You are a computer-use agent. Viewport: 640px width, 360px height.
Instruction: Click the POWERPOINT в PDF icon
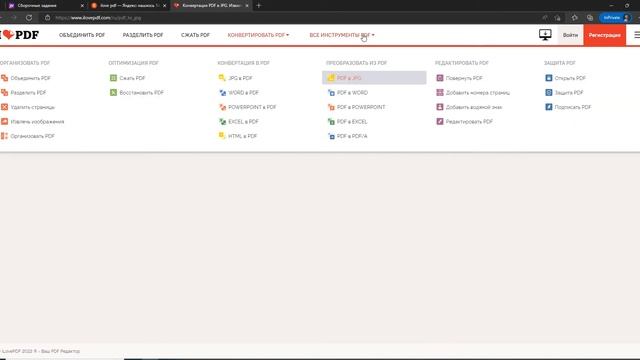coord(222,107)
